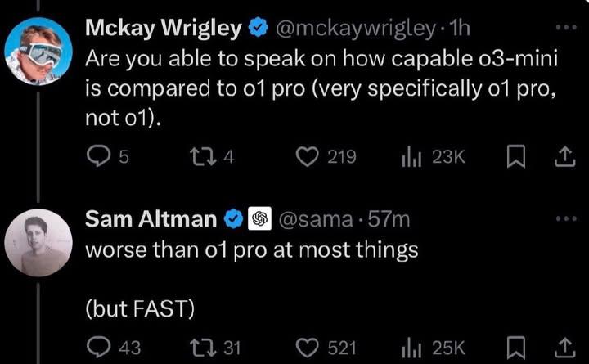
Task: Open Mckay Wrigley's profile picture
Action: 38,53
